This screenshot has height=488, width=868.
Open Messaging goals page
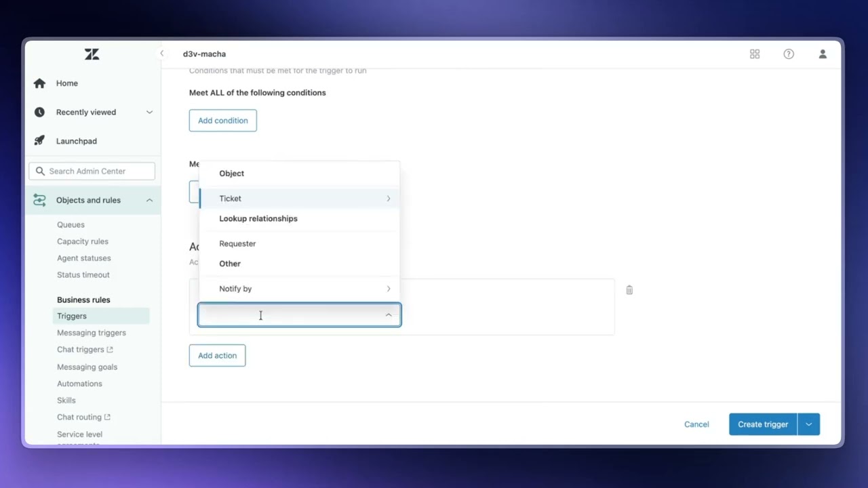[87, 367]
